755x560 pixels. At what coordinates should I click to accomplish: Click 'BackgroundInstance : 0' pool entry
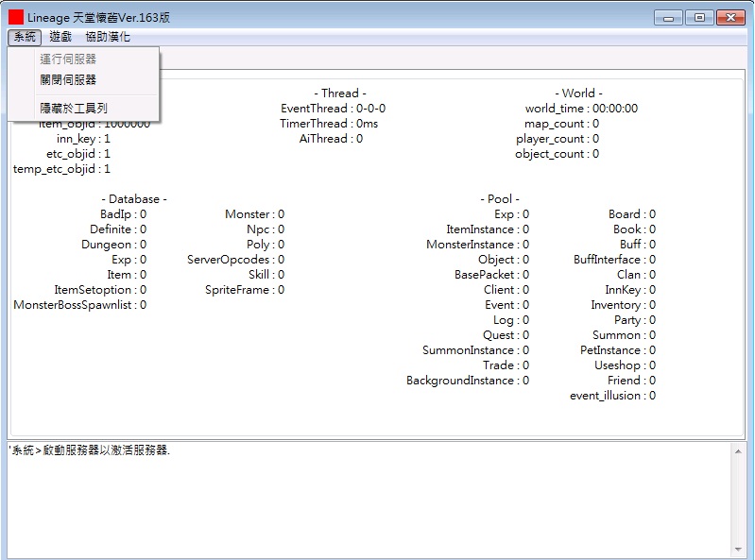pyautogui.click(x=468, y=381)
